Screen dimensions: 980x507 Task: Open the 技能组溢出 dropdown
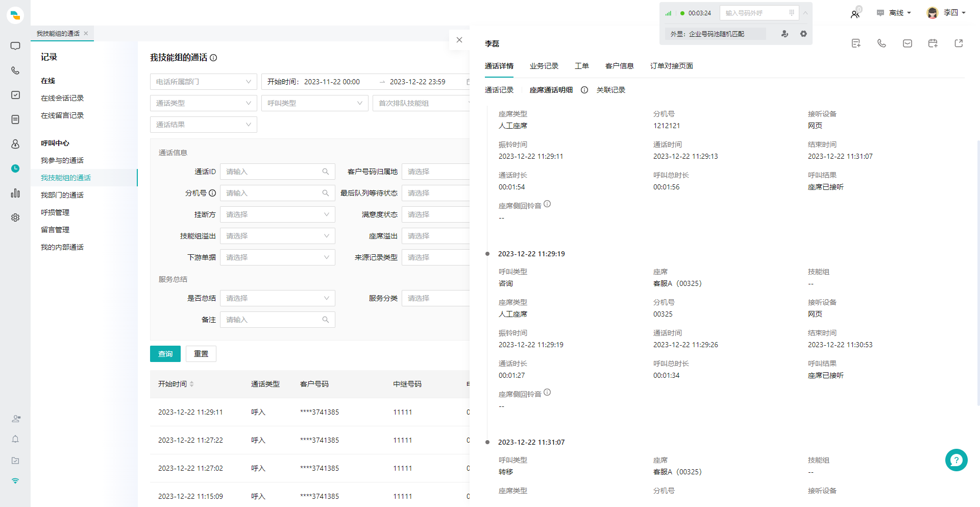point(278,236)
